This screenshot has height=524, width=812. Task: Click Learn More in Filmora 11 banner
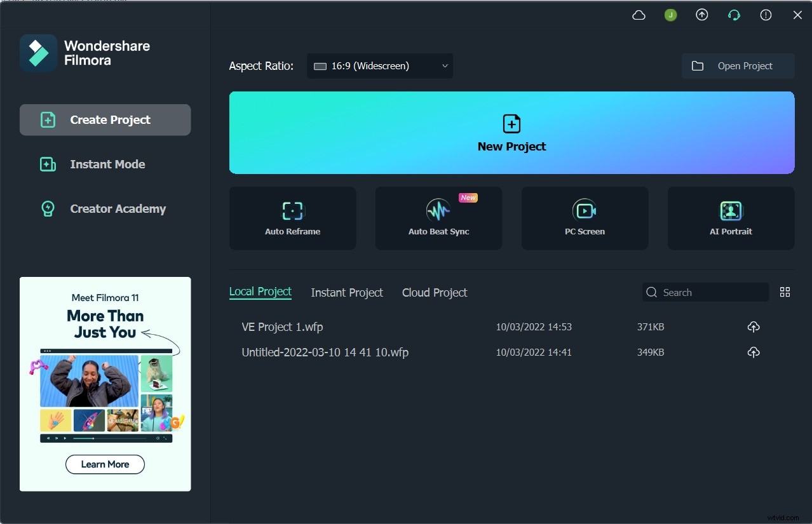105,464
